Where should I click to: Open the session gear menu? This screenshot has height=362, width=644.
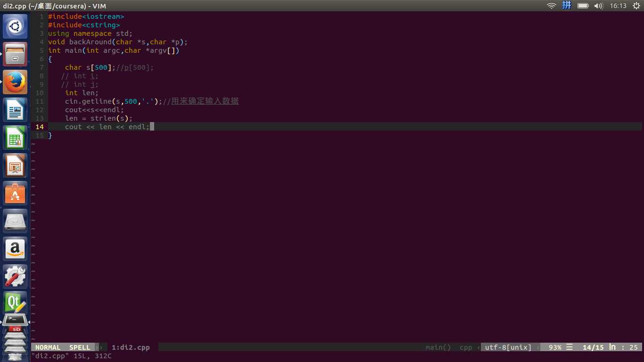[636, 6]
